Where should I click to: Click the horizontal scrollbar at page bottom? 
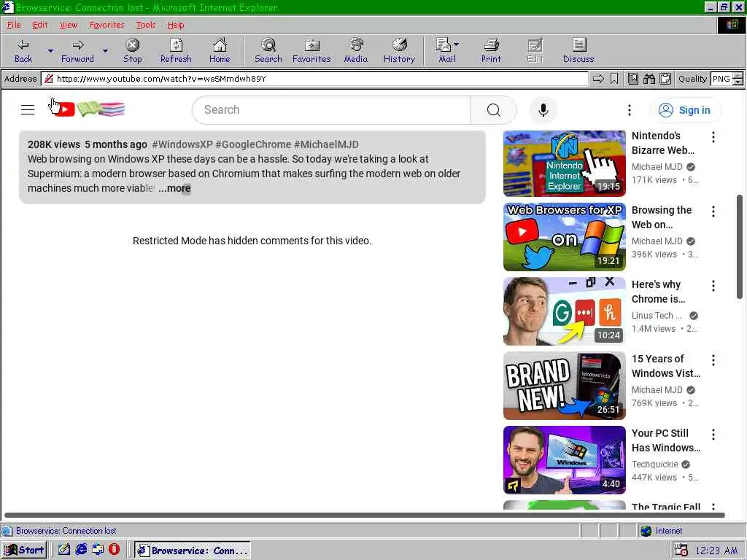pos(365,516)
